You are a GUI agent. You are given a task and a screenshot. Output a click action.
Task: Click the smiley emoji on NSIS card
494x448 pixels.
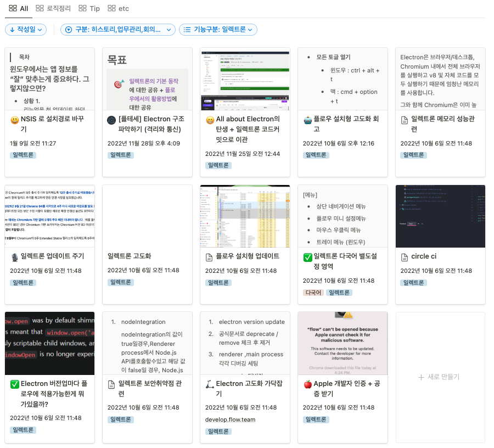click(x=14, y=120)
